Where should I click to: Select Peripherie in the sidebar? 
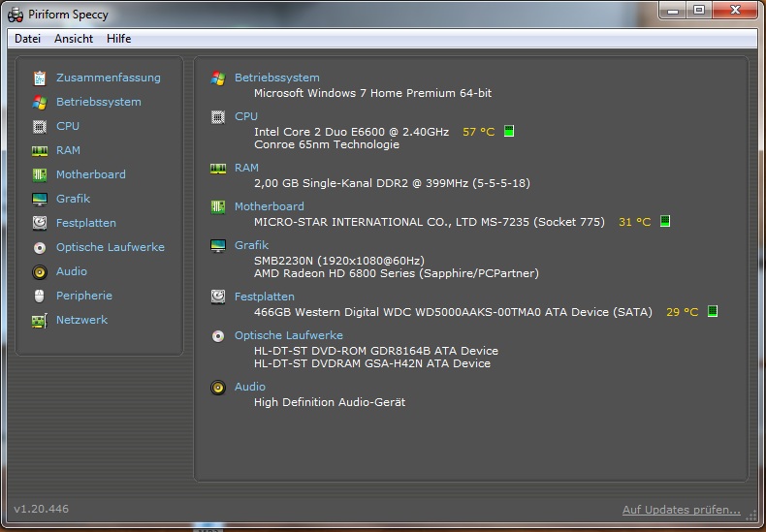point(84,296)
